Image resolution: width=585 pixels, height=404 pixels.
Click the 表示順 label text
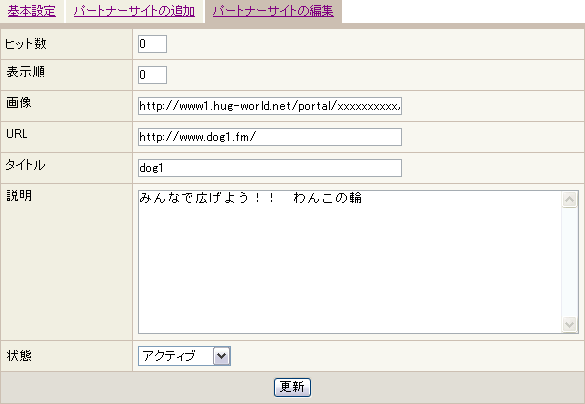25,72
